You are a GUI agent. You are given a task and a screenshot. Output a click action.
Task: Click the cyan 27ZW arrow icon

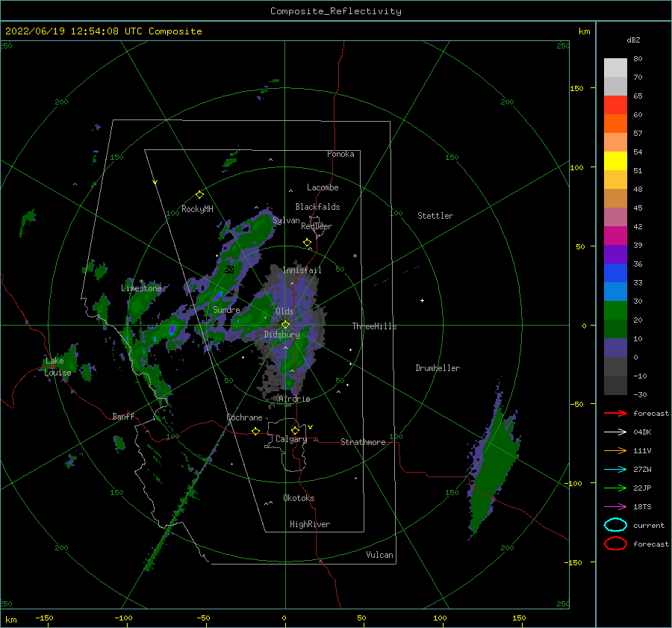[615, 470]
